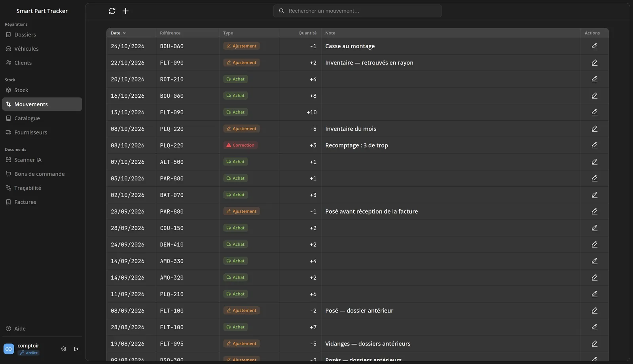The height and width of the screenshot is (364, 633).
Task: Click the note 'Inventaire du mois'
Action: pyautogui.click(x=351, y=129)
